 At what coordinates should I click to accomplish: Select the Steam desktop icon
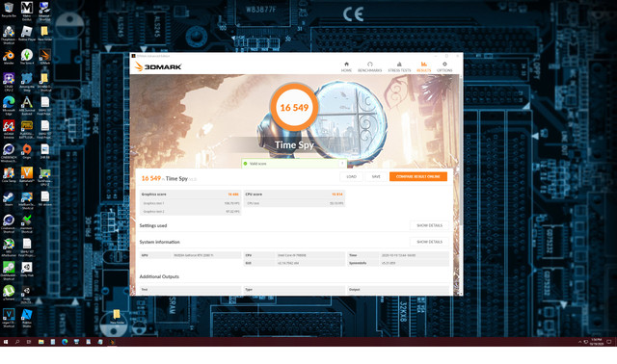9,198
